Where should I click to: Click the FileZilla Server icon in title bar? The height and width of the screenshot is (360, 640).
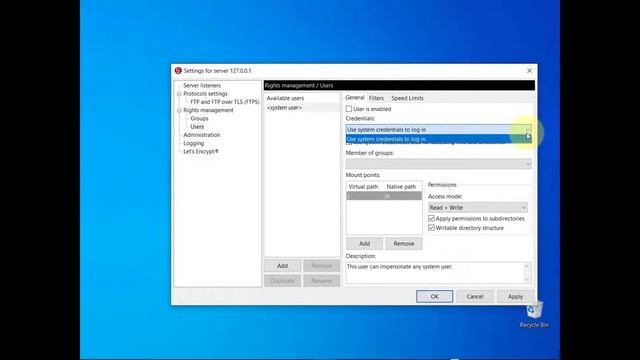coord(178,71)
